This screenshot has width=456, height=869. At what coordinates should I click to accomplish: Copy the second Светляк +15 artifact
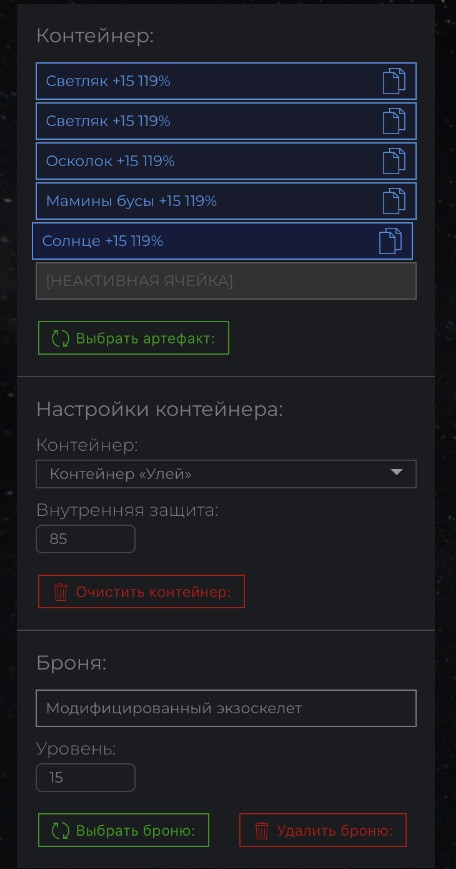394,121
